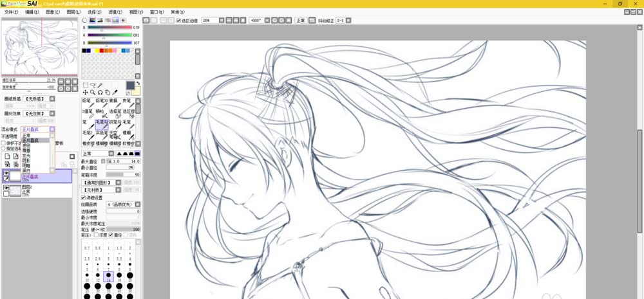Select the move layer tool
Image resolution: width=644 pixels, height=299 pixels.
coord(86,93)
